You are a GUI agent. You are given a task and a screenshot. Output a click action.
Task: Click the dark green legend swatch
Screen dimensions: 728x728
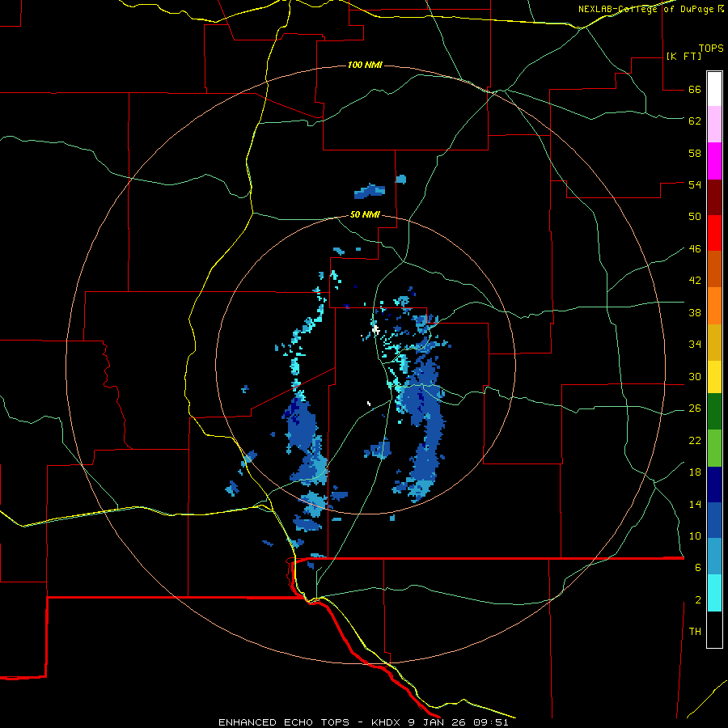[714, 412]
